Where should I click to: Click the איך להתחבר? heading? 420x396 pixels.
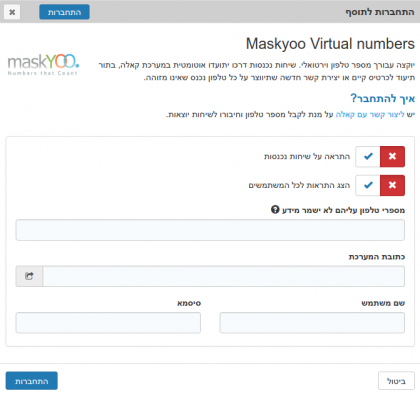click(x=382, y=98)
